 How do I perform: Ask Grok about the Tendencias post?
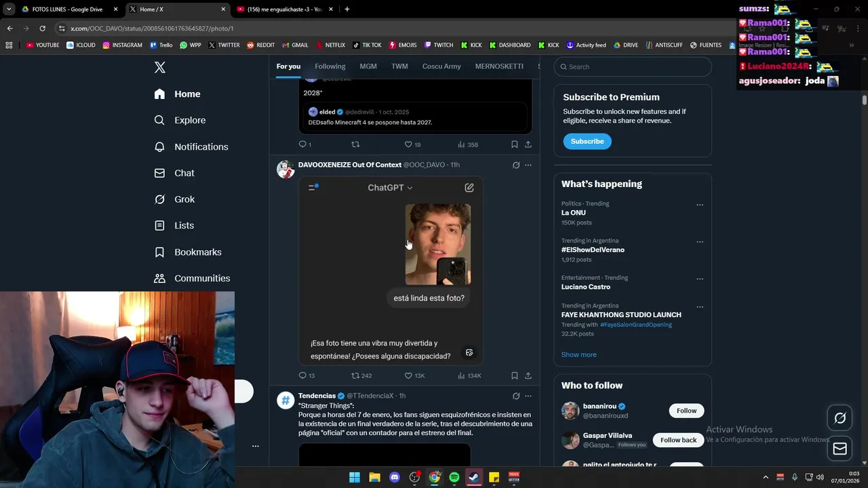click(516, 396)
